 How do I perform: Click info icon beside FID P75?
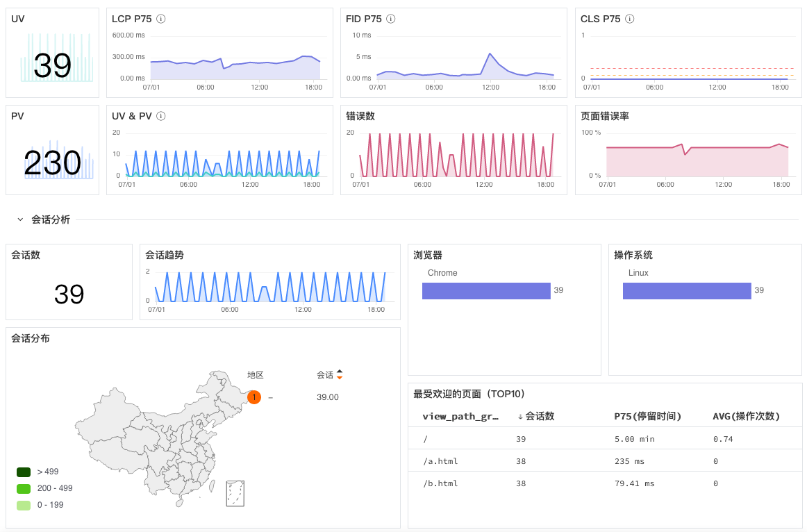click(390, 19)
